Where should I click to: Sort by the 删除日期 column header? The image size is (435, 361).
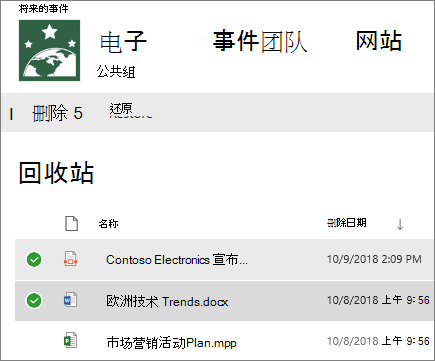347,223
